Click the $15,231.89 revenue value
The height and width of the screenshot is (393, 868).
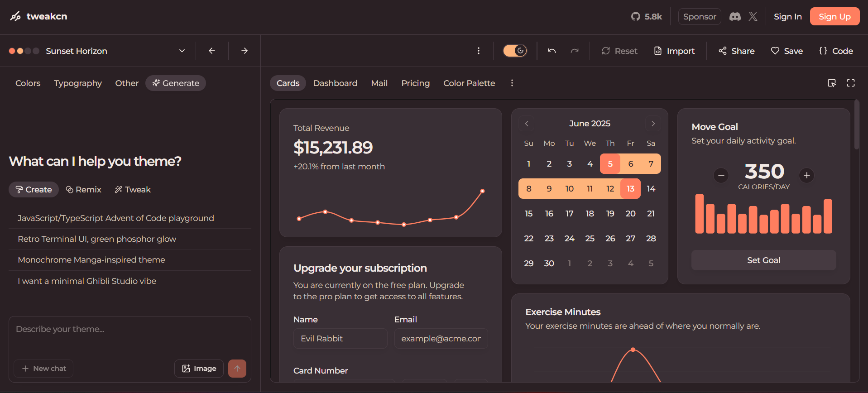point(333,148)
